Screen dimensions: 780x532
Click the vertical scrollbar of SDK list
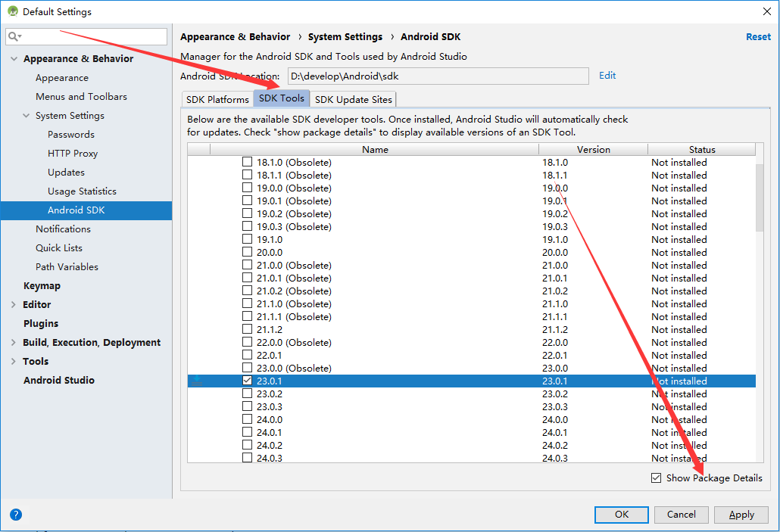point(760,198)
